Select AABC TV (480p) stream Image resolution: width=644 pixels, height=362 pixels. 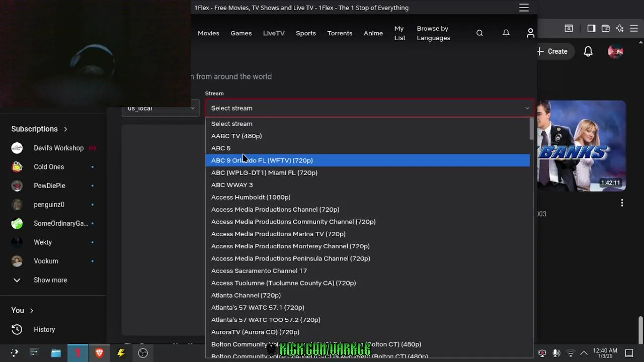(367, 136)
